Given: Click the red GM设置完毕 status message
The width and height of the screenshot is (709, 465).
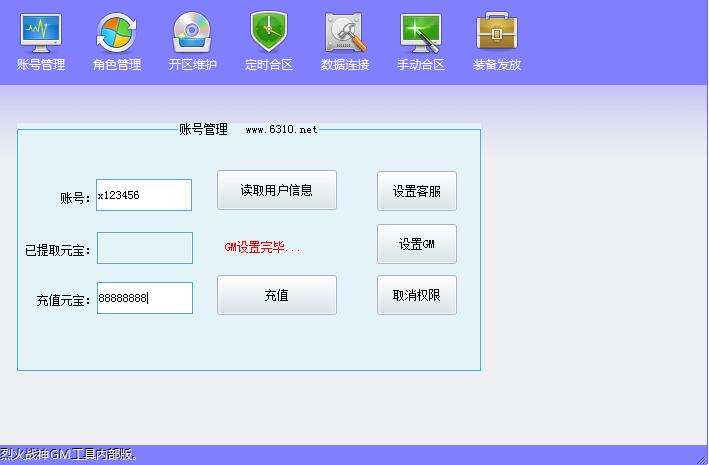Looking at the screenshot, I should click(x=261, y=247).
